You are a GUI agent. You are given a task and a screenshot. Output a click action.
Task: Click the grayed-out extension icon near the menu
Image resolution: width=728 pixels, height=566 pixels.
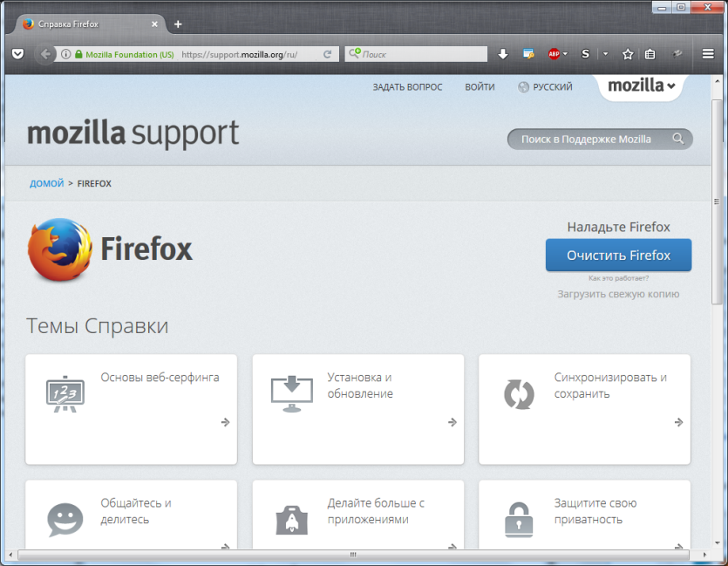pyautogui.click(x=677, y=54)
